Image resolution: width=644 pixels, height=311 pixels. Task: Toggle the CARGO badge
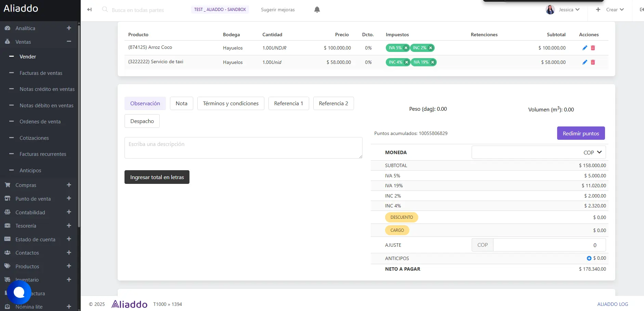click(x=397, y=230)
